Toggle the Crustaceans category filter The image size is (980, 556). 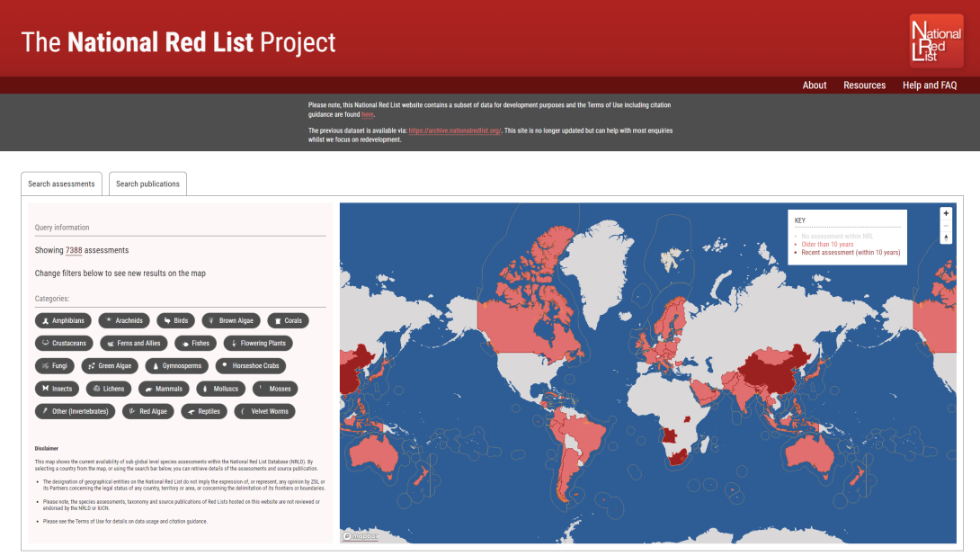64,344
